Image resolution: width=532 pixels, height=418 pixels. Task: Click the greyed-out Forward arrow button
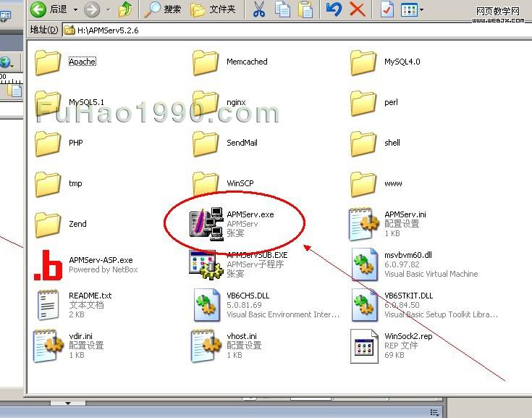pyautogui.click(x=92, y=9)
